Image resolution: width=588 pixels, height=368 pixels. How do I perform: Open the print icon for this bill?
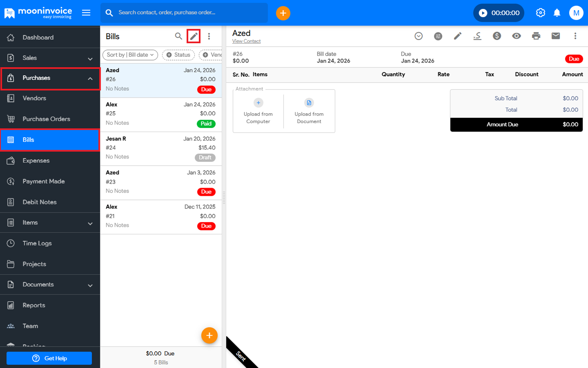tap(536, 36)
